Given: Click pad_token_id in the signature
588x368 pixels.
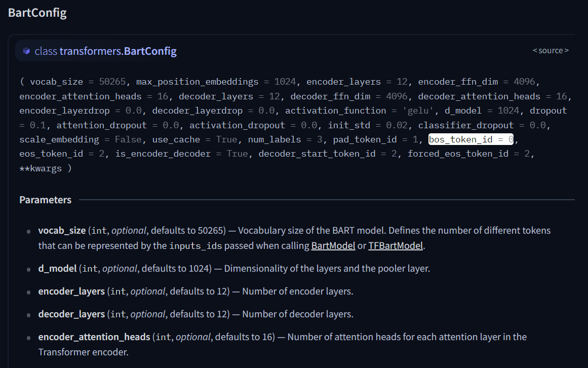Looking at the screenshot, I should 365,139.
